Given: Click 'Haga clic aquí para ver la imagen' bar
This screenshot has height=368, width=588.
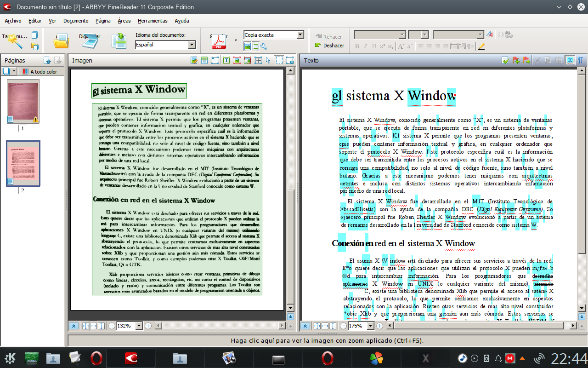Looking at the screenshot, I should [328, 341].
